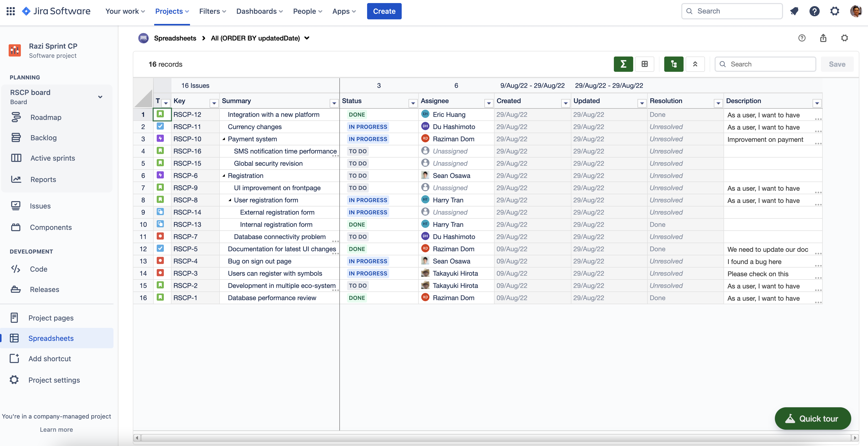Expand the Status column filter dropdown
This screenshot has width=868, height=446.
coord(413,104)
